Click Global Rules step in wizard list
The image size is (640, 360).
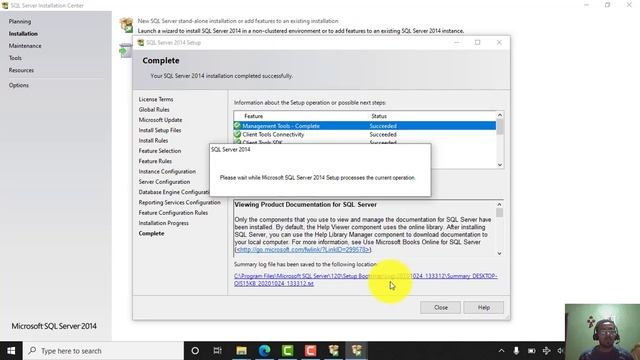coord(154,109)
